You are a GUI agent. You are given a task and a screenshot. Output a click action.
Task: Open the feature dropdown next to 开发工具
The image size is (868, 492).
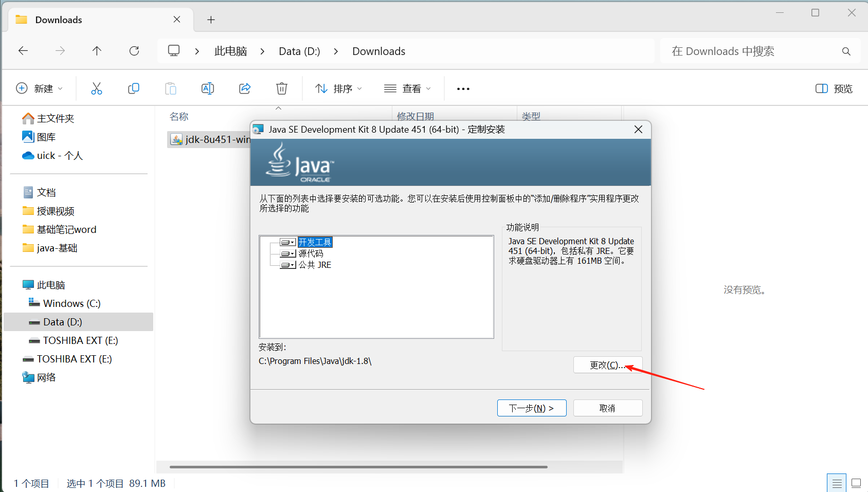[292, 242]
